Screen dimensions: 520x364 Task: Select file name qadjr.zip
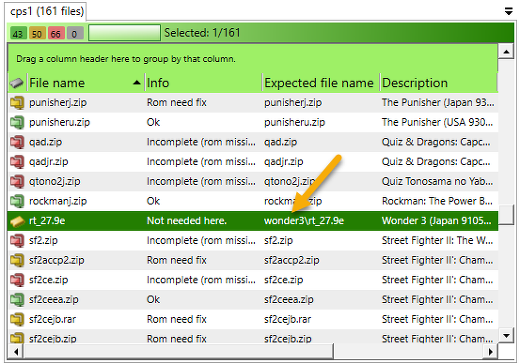pos(49,161)
